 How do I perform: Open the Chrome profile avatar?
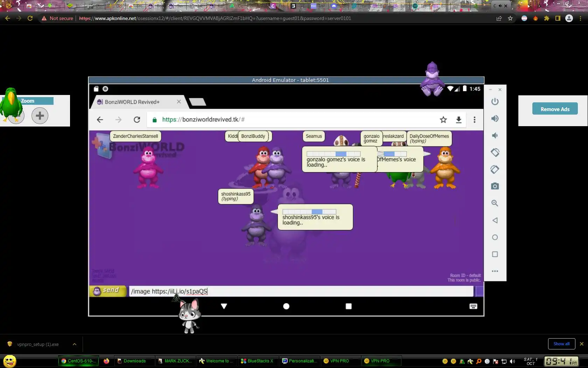point(569,18)
